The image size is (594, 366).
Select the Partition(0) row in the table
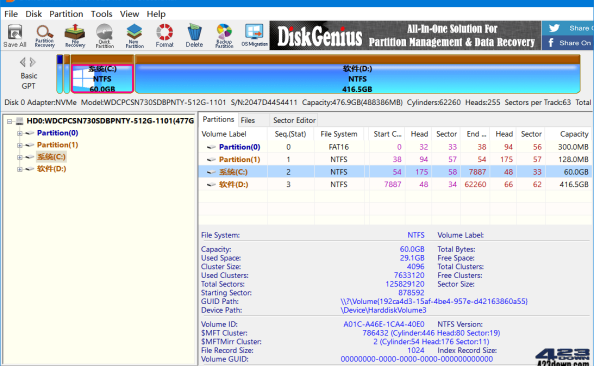[x=395, y=147]
